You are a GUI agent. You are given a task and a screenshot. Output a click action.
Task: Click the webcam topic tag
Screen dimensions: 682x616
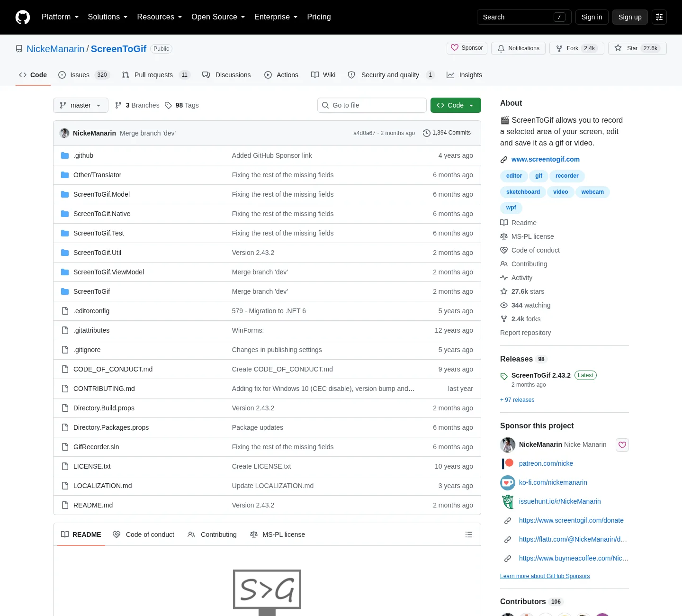point(592,192)
